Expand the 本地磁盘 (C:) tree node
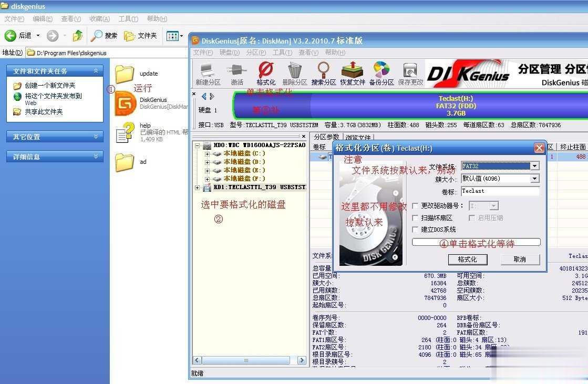The height and width of the screenshot is (384, 588). [x=207, y=153]
